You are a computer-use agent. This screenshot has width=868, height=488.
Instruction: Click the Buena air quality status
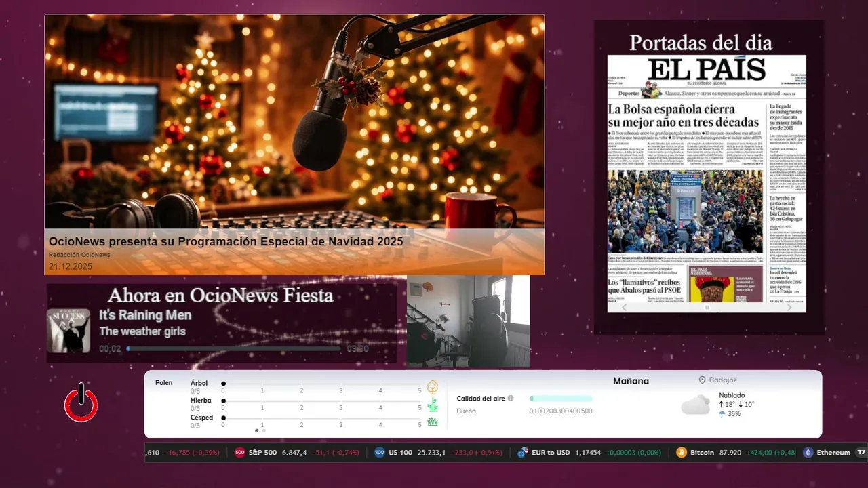[467, 411]
